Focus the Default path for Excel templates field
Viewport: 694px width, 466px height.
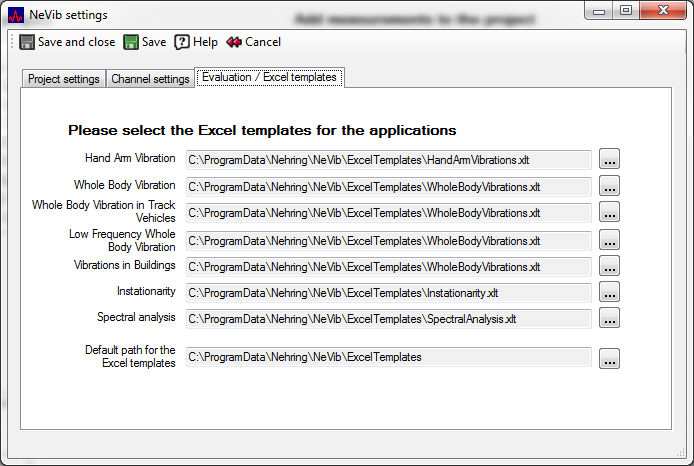(x=388, y=357)
